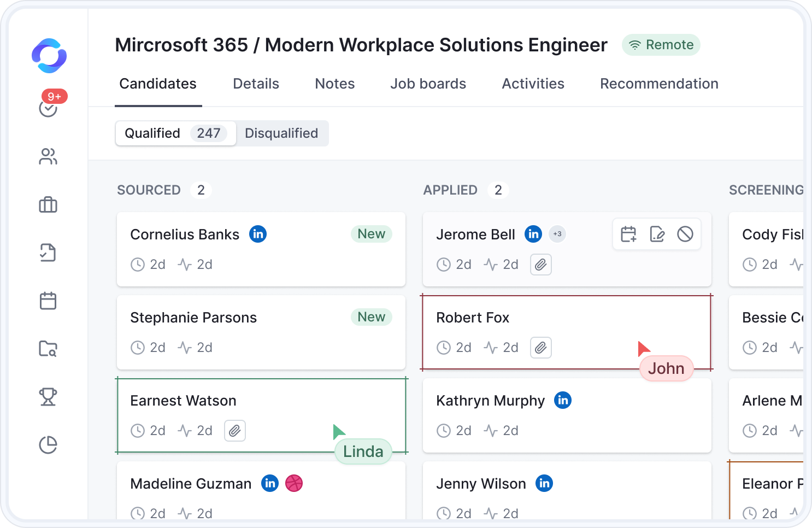Click the APPLIED count badge showing 2
The width and height of the screenshot is (812, 528).
[498, 190]
